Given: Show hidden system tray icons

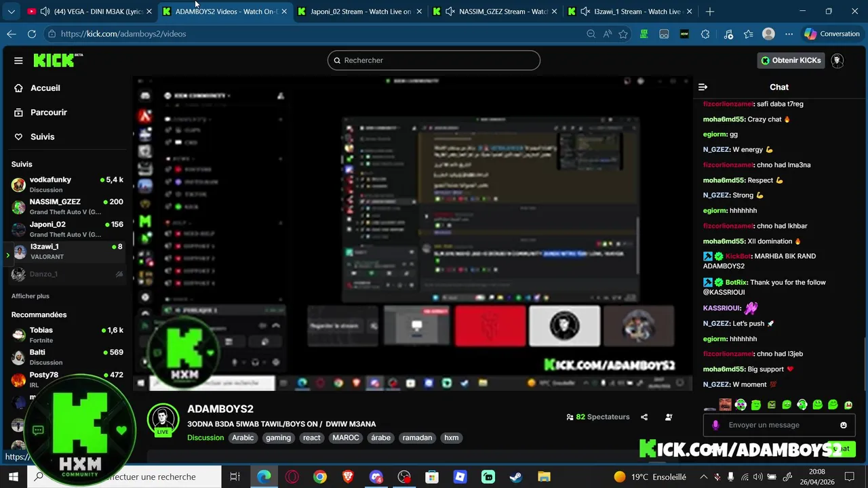Looking at the screenshot, I should point(703,477).
